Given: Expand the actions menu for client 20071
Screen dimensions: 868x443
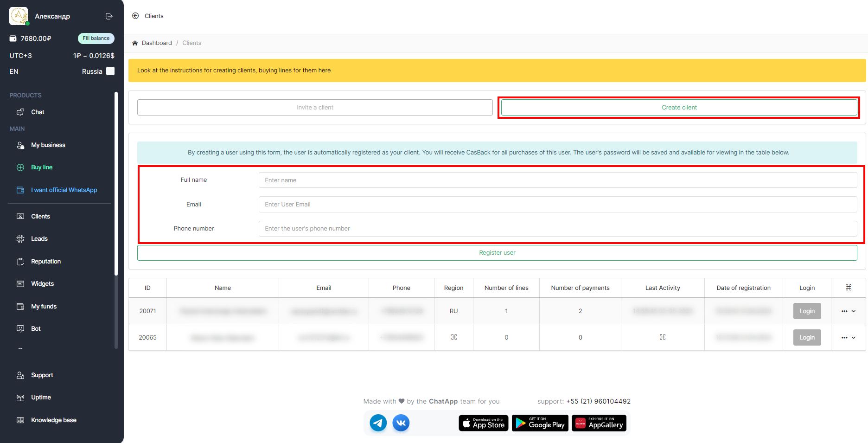Looking at the screenshot, I should tap(848, 311).
